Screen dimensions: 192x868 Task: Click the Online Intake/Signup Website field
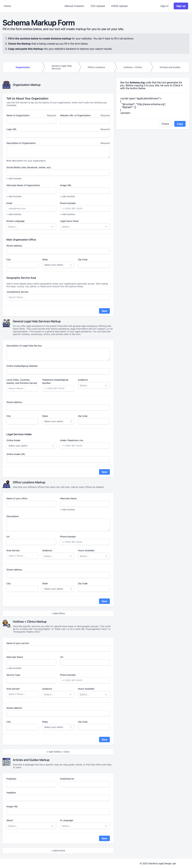[58, 371]
